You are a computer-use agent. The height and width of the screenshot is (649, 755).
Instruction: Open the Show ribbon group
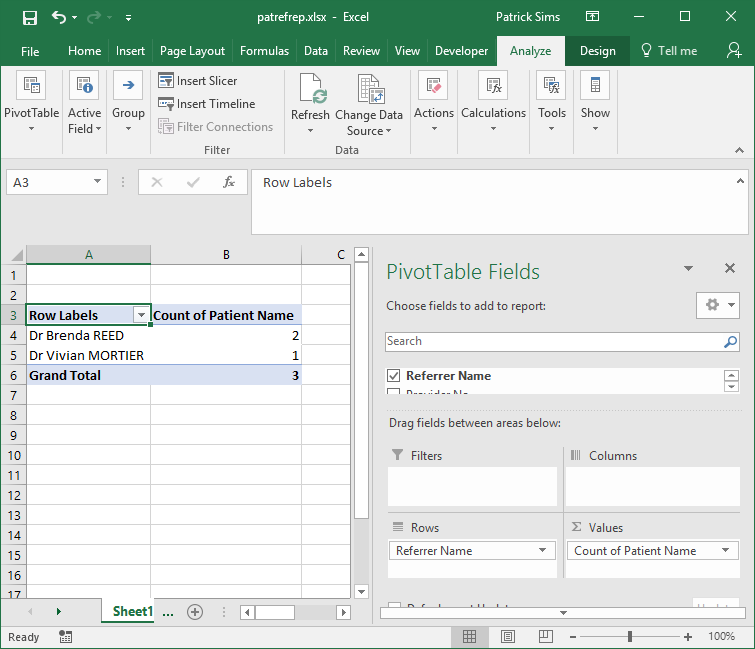[x=595, y=102]
